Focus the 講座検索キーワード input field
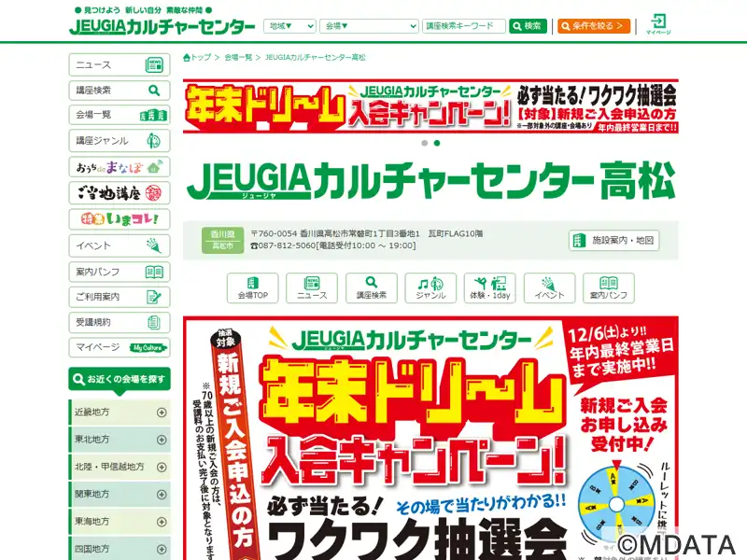The height and width of the screenshot is (560, 747). click(x=463, y=26)
